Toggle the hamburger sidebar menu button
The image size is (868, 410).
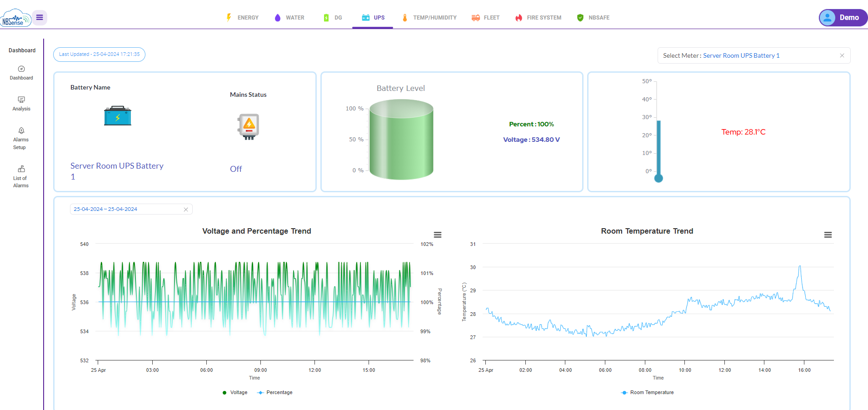coord(40,18)
